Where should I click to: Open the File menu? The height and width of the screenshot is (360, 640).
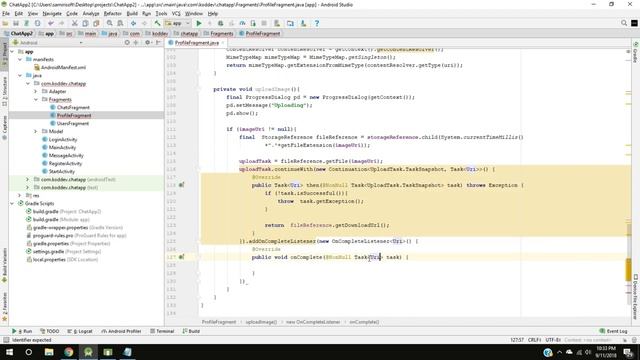(6, 13)
